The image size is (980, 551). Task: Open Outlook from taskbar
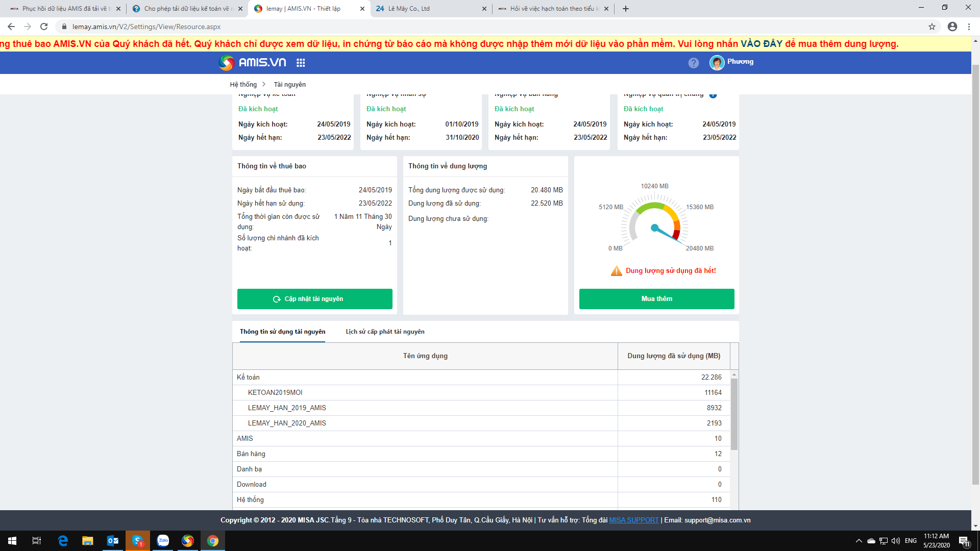[113, 541]
